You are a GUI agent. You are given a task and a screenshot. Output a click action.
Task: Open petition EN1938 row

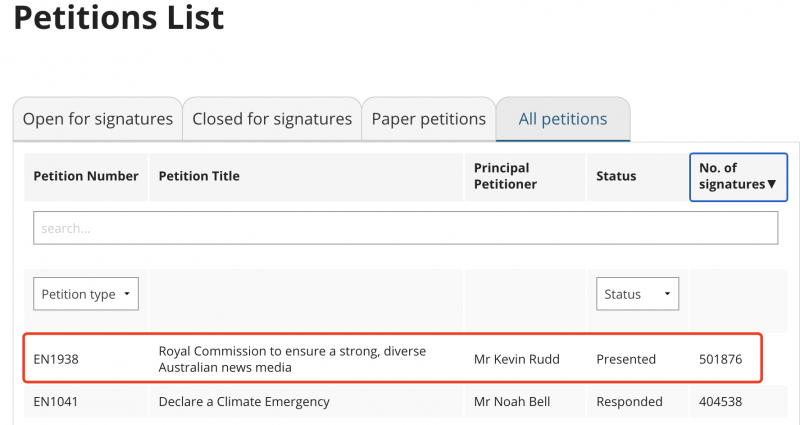point(392,358)
